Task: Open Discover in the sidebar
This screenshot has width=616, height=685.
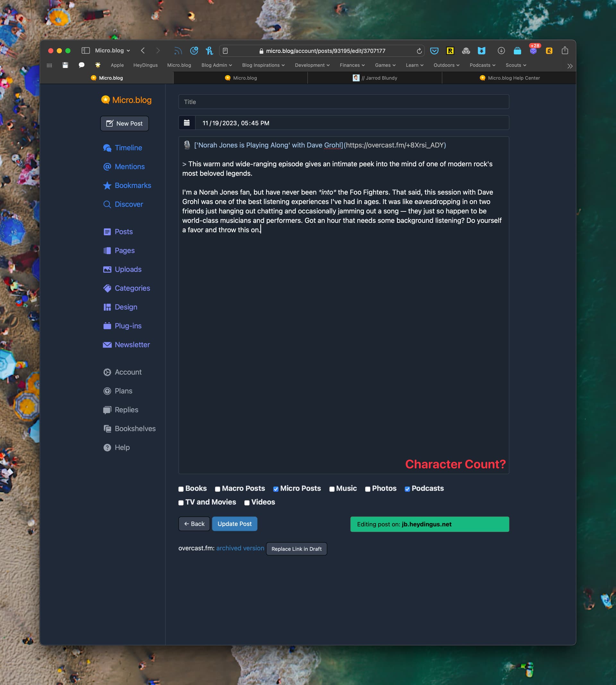Action: (x=123, y=204)
